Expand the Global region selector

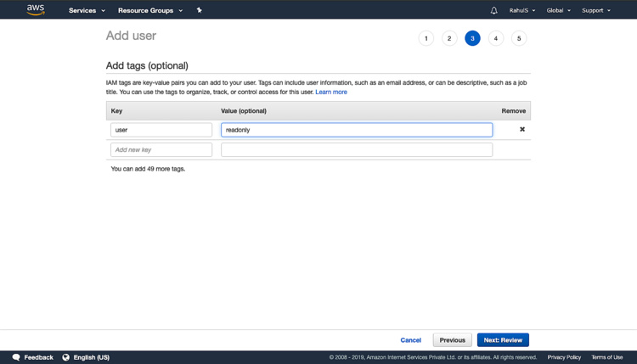coord(558,10)
